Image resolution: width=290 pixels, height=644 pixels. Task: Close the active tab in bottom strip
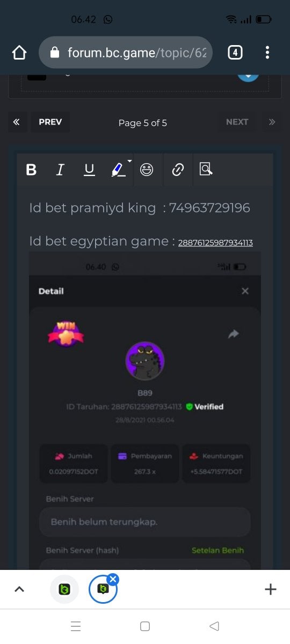coord(113,579)
